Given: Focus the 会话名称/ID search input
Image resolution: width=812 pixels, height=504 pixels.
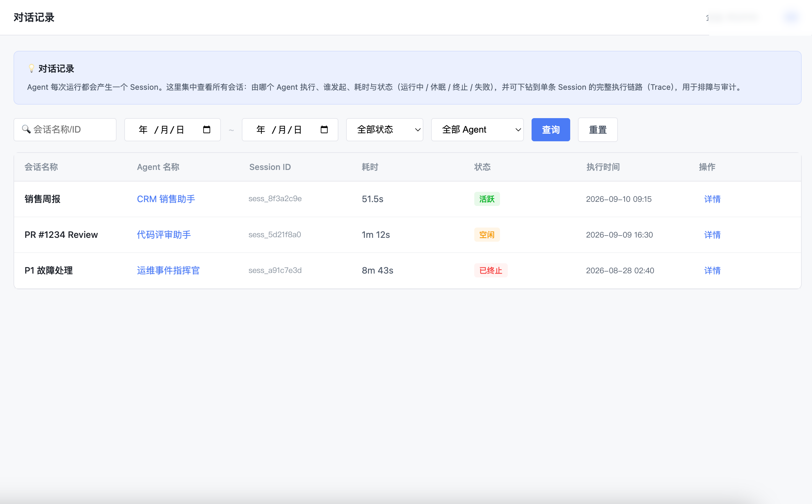Looking at the screenshot, I should (x=65, y=129).
